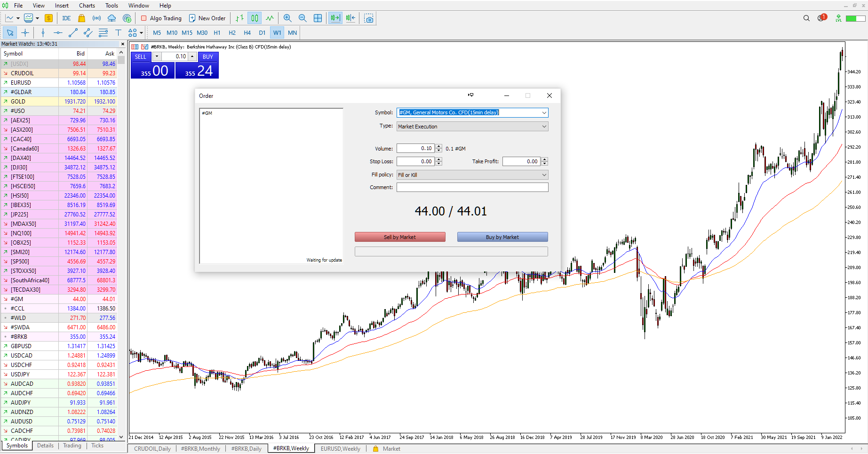Toggle auto-scroll chart to end

335,18
